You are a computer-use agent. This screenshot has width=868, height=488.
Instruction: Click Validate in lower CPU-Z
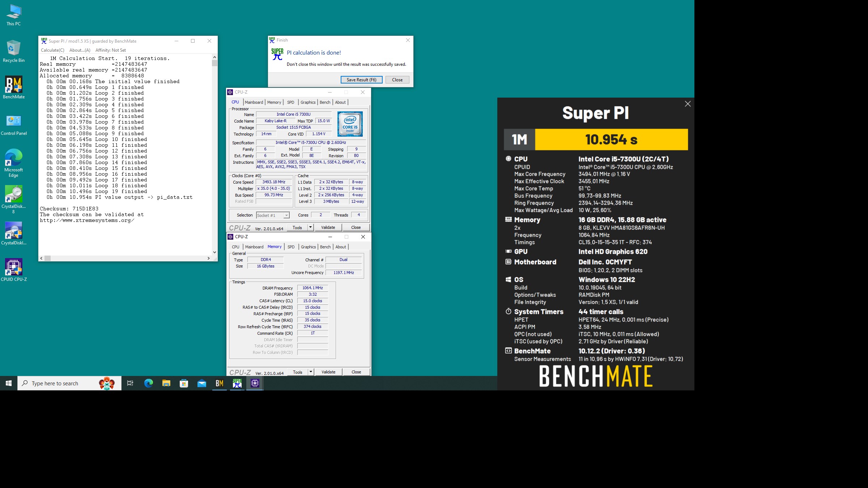[x=328, y=372]
